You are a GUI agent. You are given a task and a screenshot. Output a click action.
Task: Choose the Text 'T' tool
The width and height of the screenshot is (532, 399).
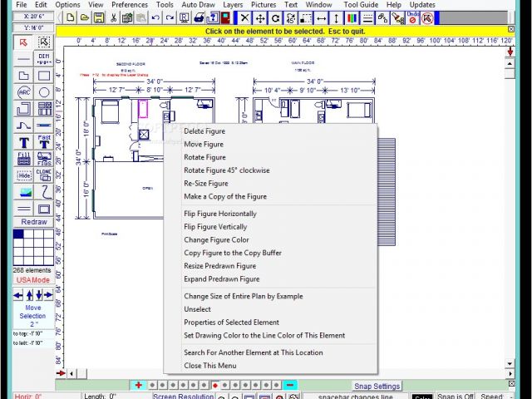(23, 142)
